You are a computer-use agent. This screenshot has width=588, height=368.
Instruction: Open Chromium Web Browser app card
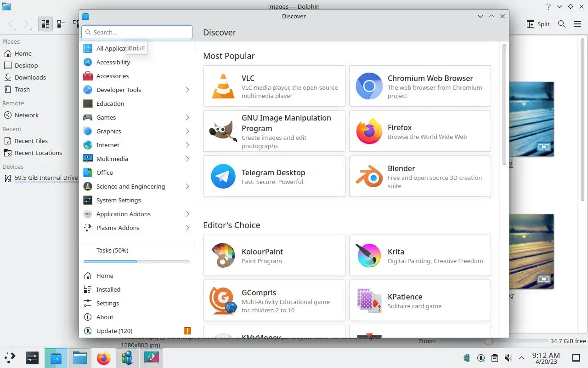point(420,86)
